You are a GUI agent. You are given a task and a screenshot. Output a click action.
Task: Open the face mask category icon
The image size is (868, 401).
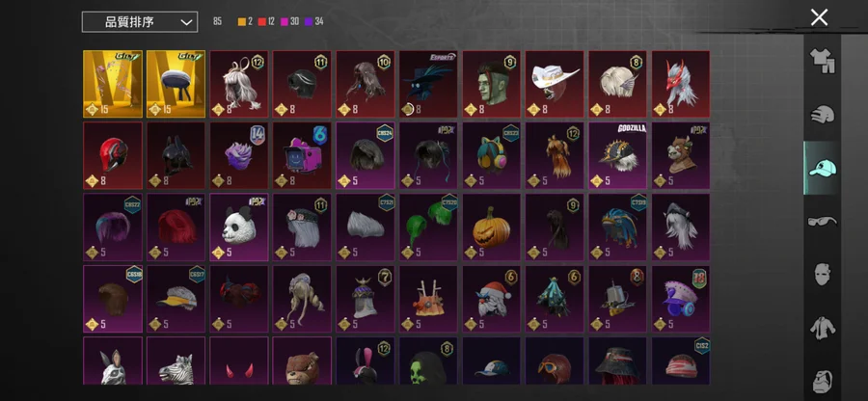(822, 275)
